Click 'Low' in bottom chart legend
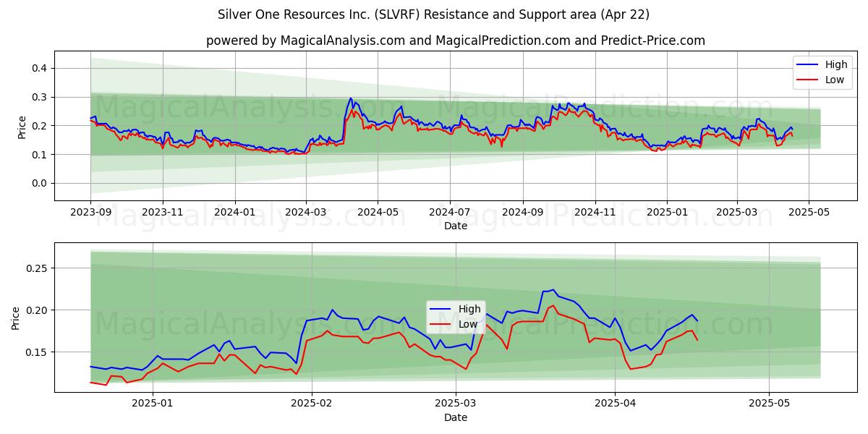This screenshot has height=434, width=868. point(468,324)
